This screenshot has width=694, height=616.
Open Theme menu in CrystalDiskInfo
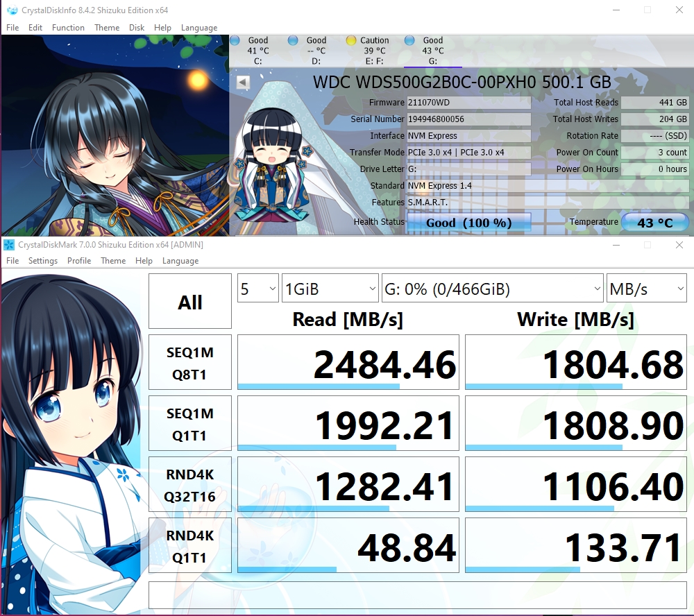[x=107, y=28]
